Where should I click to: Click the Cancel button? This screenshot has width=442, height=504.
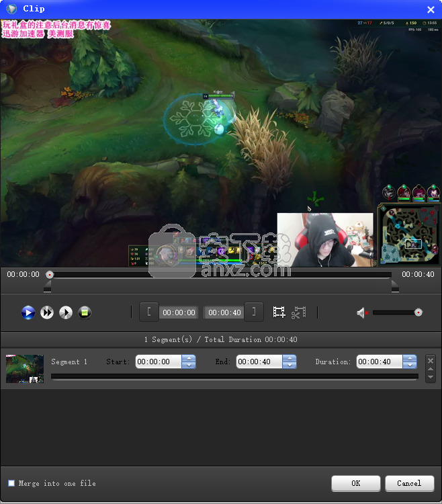coord(409,483)
